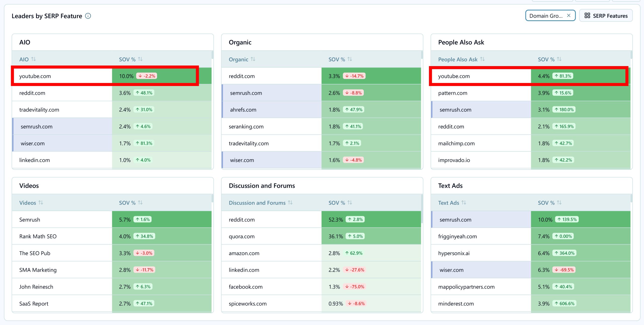Sort the People Also Ask column by domain
Image resolution: width=644 pixels, height=325 pixels.
click(x=482, y=59)
